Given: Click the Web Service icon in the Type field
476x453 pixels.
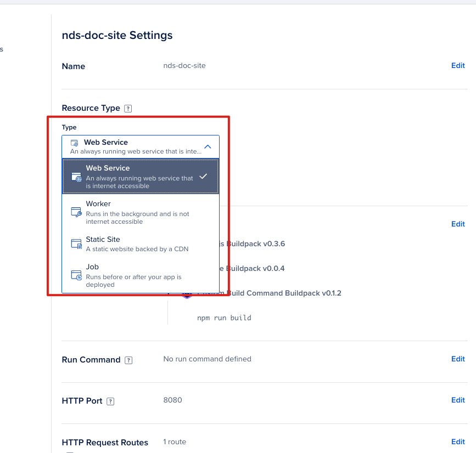Looking at the screenshot, I should [x=74, y=143].
